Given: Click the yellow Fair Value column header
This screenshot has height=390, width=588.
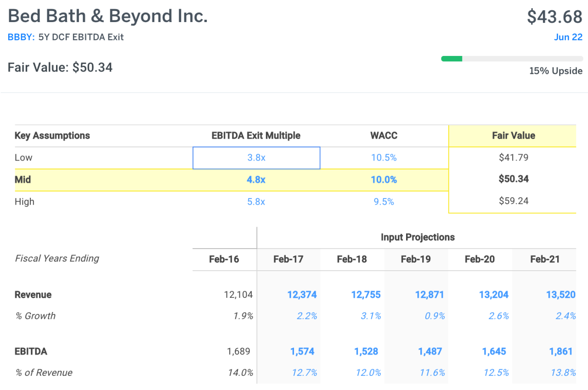Looking at the screenshot, I should pos(514,136).
